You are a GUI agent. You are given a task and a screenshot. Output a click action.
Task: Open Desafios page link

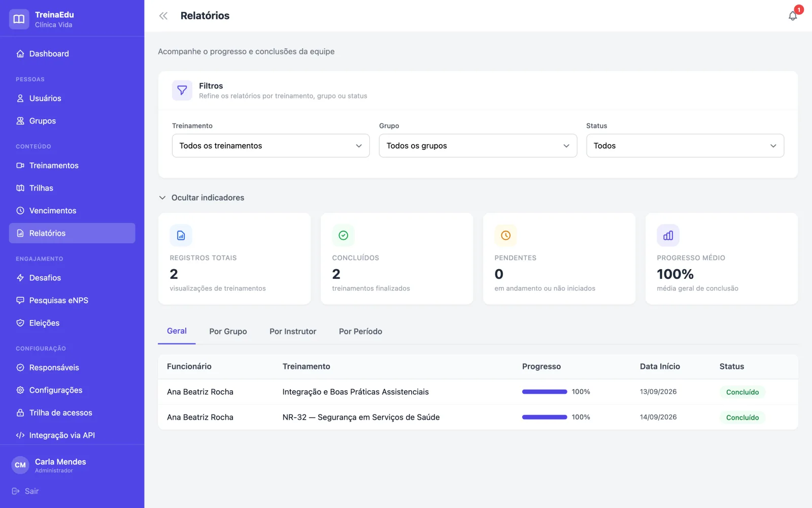(x=72, y=278)
